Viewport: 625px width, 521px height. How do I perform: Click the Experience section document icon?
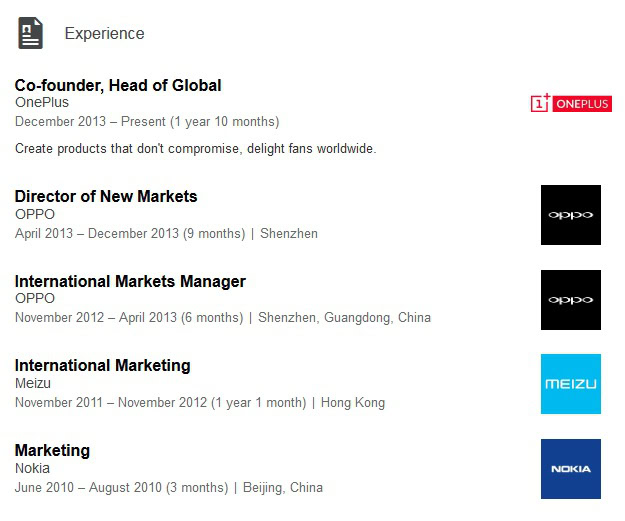30,33
